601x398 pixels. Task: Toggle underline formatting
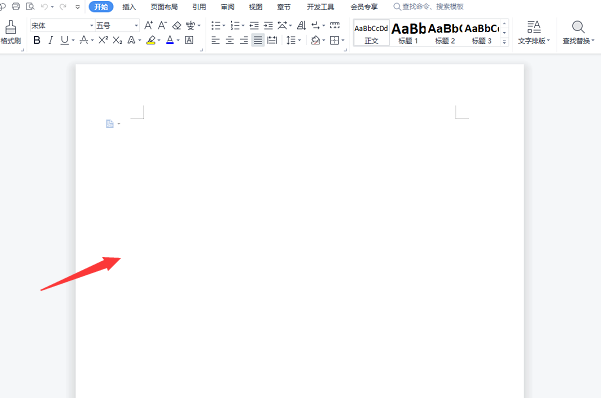click(x=64, y=40)
